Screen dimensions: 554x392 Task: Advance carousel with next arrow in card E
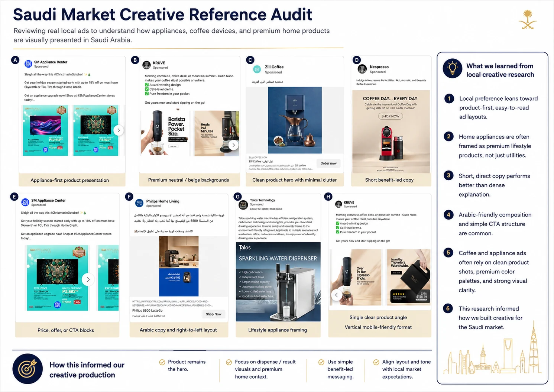(x=88, y=279)
